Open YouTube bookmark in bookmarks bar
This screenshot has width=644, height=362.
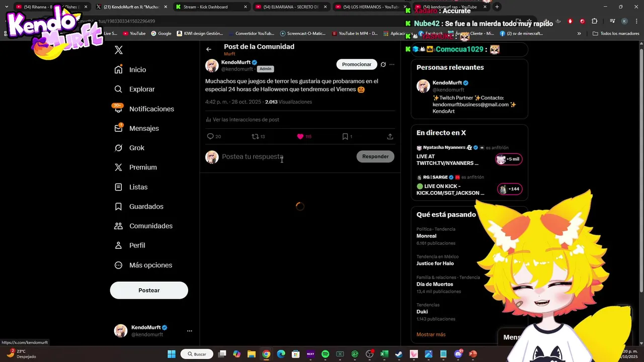click(x=134, y=33)
